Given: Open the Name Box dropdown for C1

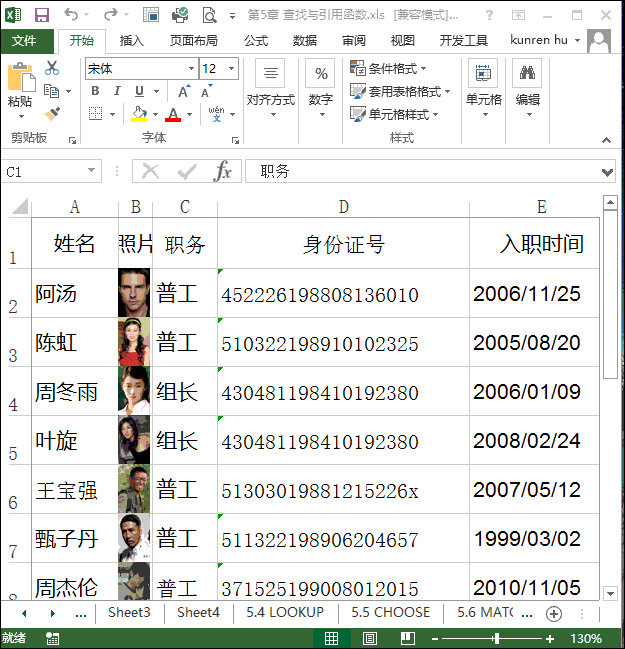Looking at the screenshot, I should pyautogui.click(x=93, y=172).
